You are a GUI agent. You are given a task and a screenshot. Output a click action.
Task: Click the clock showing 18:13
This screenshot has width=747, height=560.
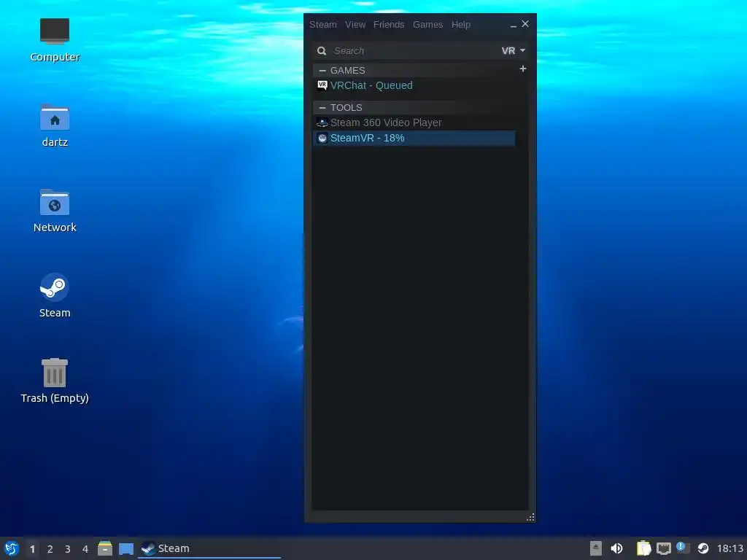(729, 548)
